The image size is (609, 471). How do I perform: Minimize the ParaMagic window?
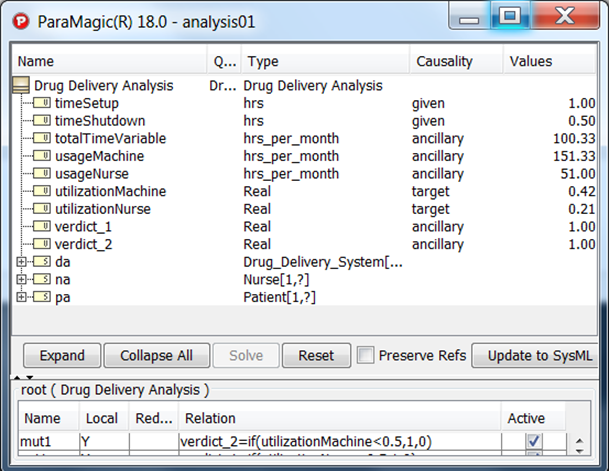click(x=469, y=16)
